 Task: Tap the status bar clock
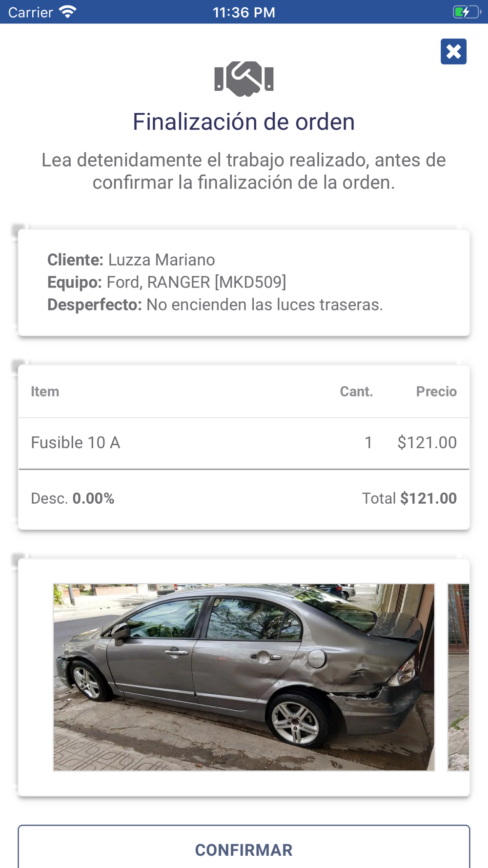(x=244, y=12)
